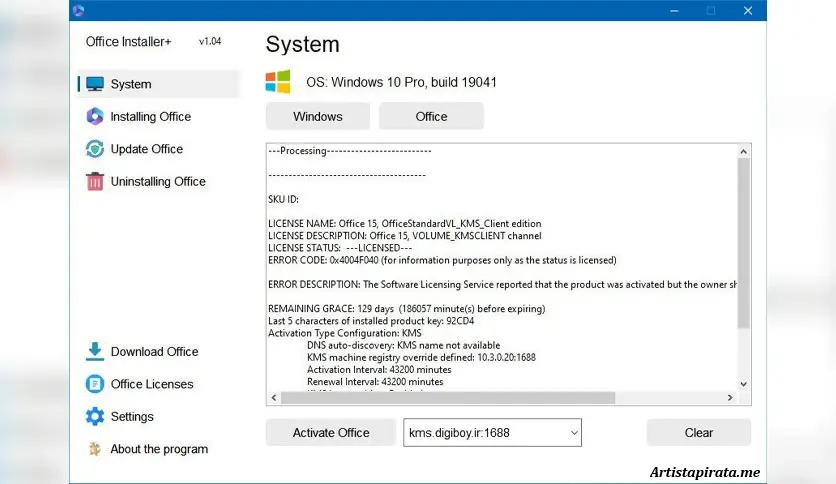Click the Windows button
This screenshot has height=484, width=836.
pos(318,116)
